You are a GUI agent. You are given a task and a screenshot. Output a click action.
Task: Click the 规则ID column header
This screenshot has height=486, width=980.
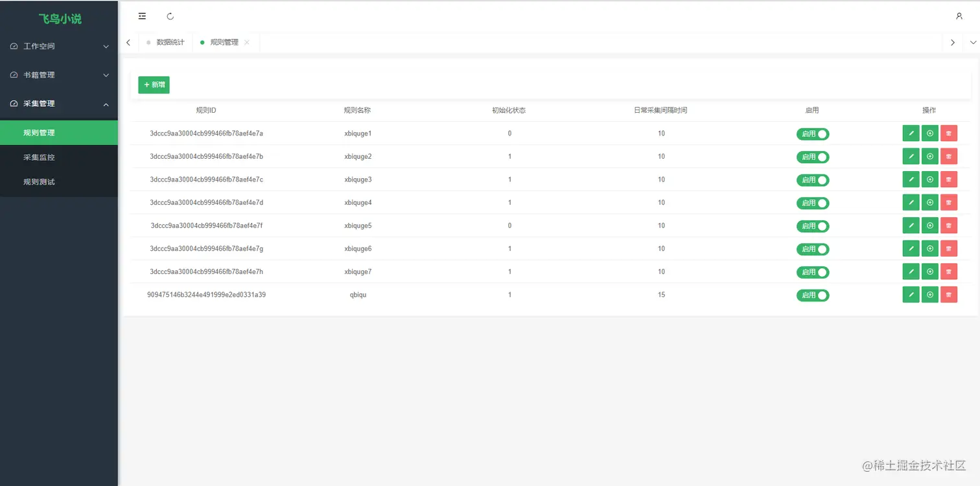[206, 110]
